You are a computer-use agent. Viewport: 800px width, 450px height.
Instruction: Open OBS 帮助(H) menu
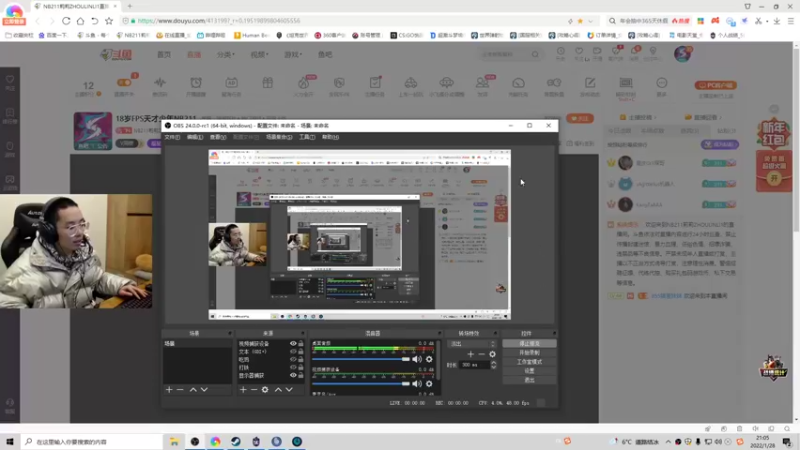[x=330, y=137]
